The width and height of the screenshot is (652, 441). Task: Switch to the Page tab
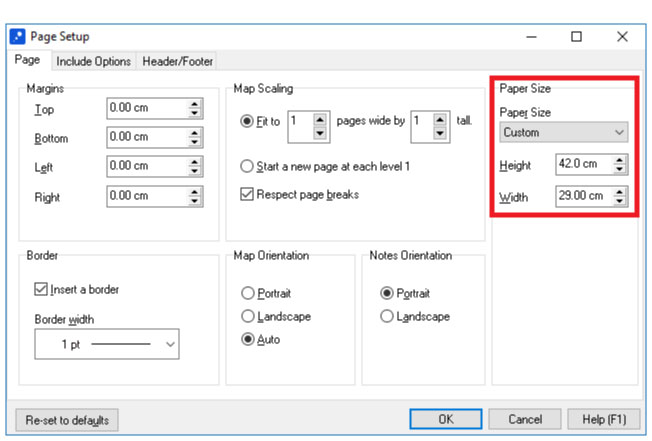[x=27, y=60]
